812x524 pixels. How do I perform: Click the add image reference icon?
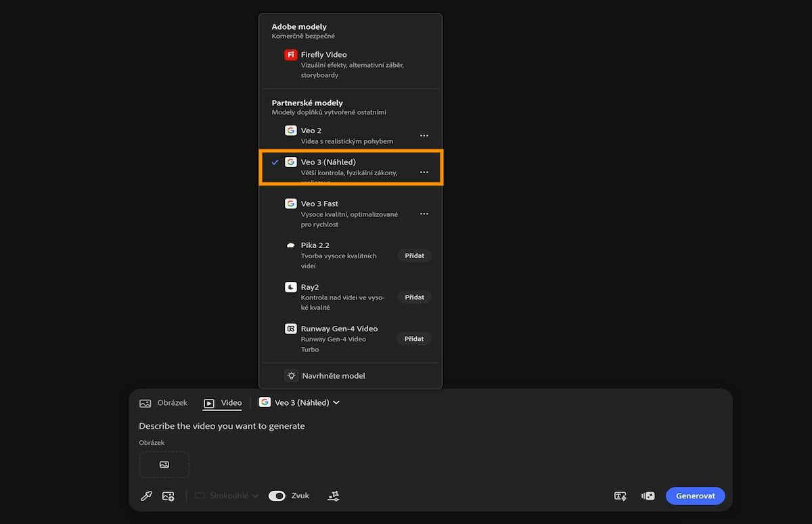pos(168,496)
